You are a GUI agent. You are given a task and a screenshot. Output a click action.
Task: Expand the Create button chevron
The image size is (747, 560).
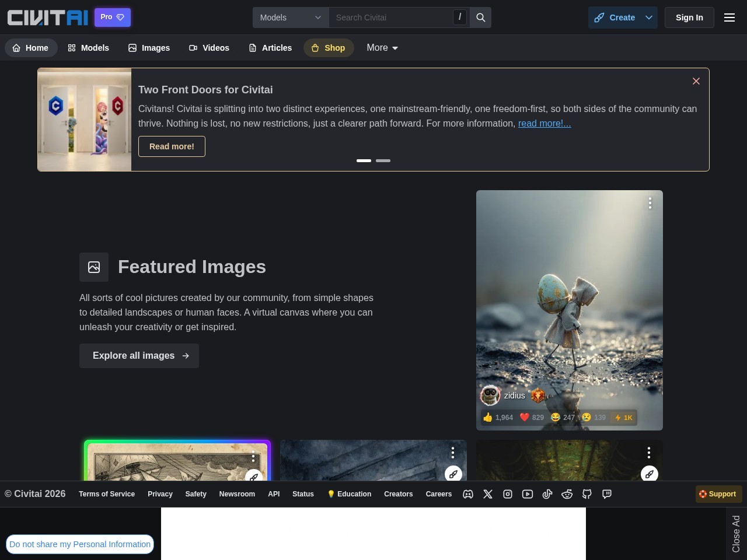pyautogui.click(x=648, y=17)
